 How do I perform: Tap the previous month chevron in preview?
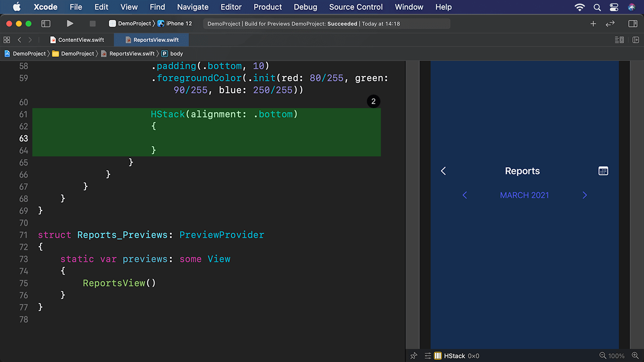pos(465,195)
